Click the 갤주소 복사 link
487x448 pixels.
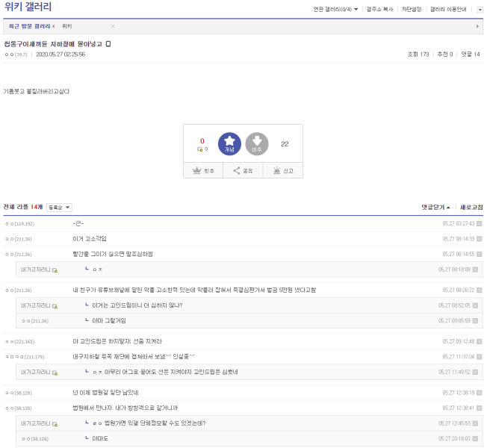(x=379, y=9)
